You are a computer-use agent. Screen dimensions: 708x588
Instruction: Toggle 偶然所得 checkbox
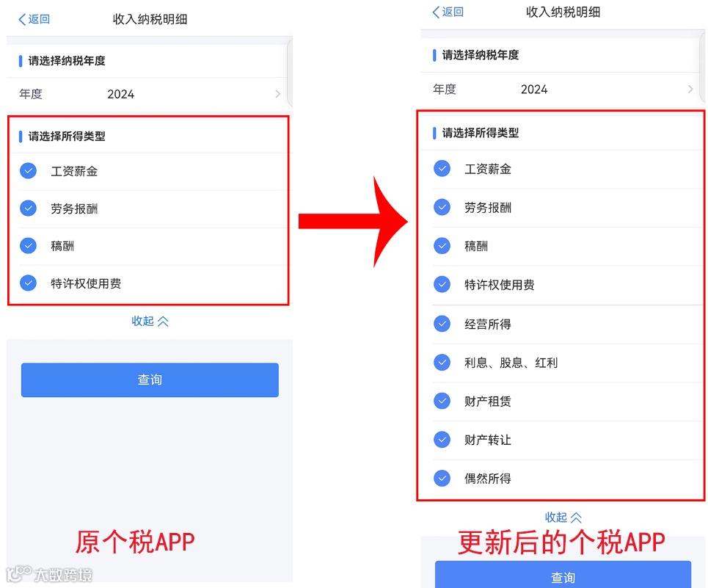click(442, 479)
